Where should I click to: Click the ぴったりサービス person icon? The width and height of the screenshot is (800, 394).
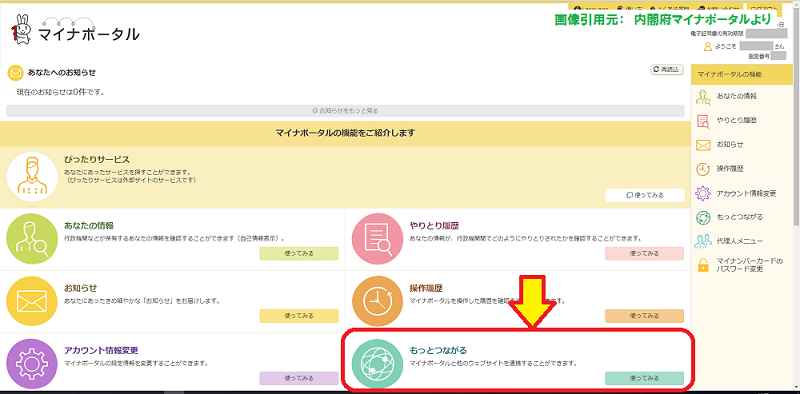32,178
